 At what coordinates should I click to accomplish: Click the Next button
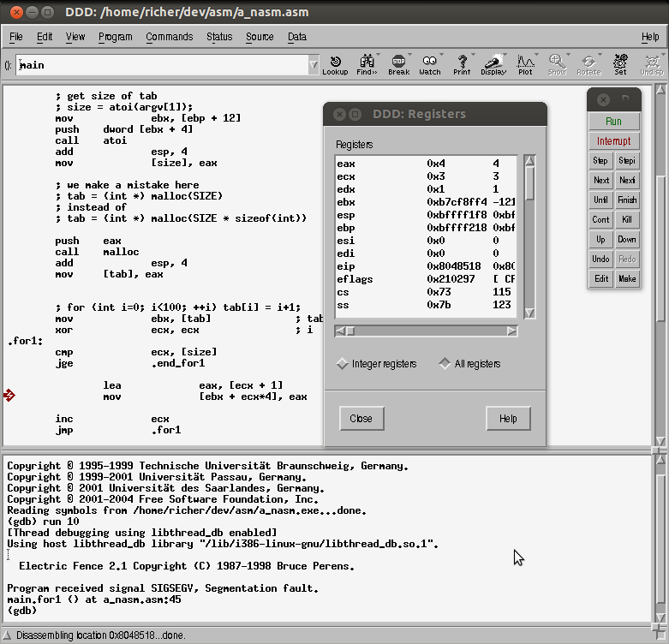tap(600, 181)
